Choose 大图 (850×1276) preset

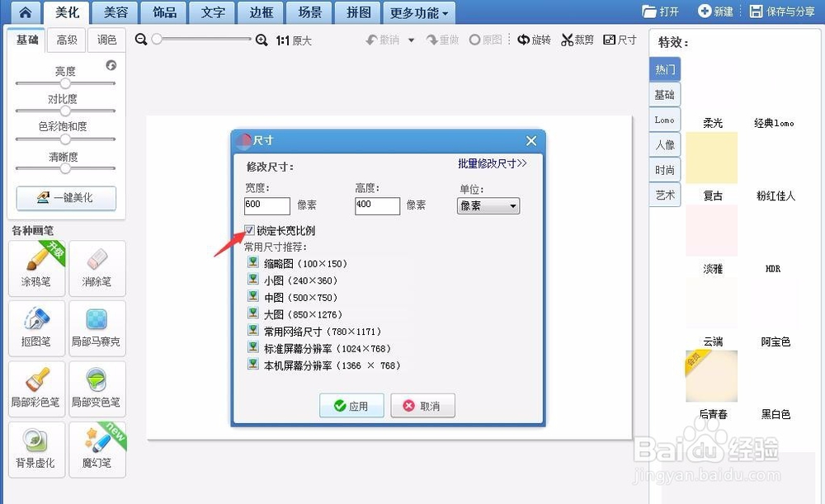coord(295,314)
